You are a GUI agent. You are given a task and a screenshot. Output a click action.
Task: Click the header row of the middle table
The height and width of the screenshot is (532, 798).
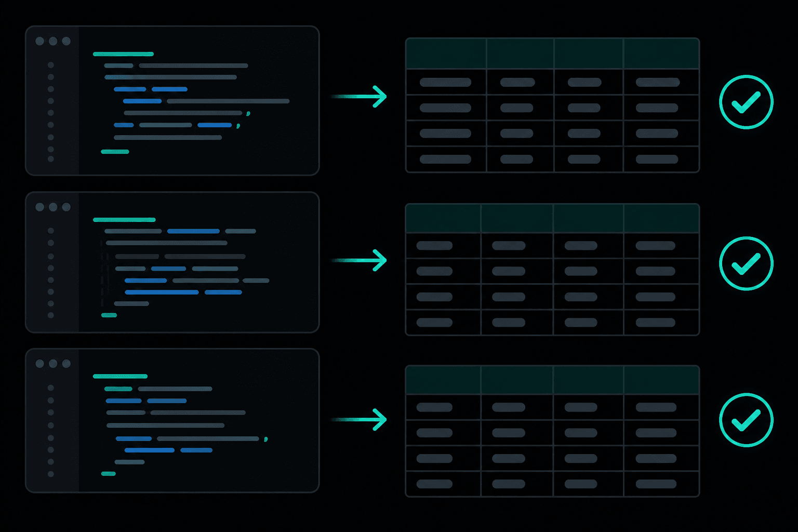tap(552, 218)
